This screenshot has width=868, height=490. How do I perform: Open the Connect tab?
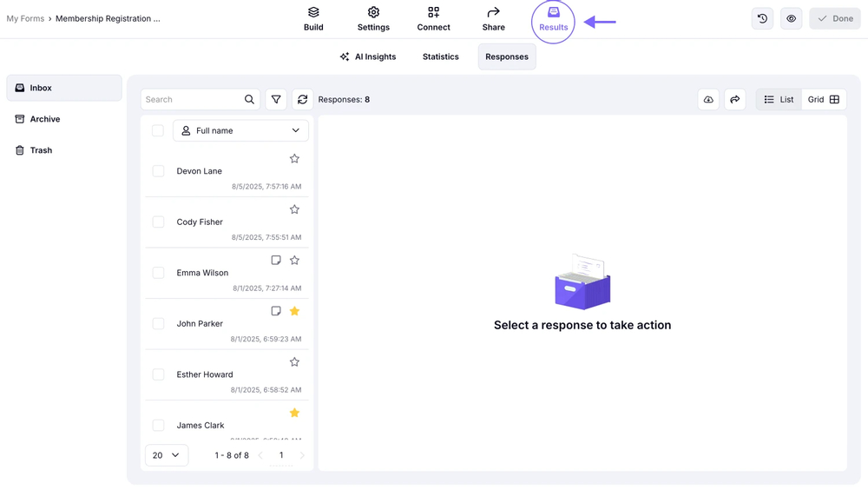coord(433,19)
